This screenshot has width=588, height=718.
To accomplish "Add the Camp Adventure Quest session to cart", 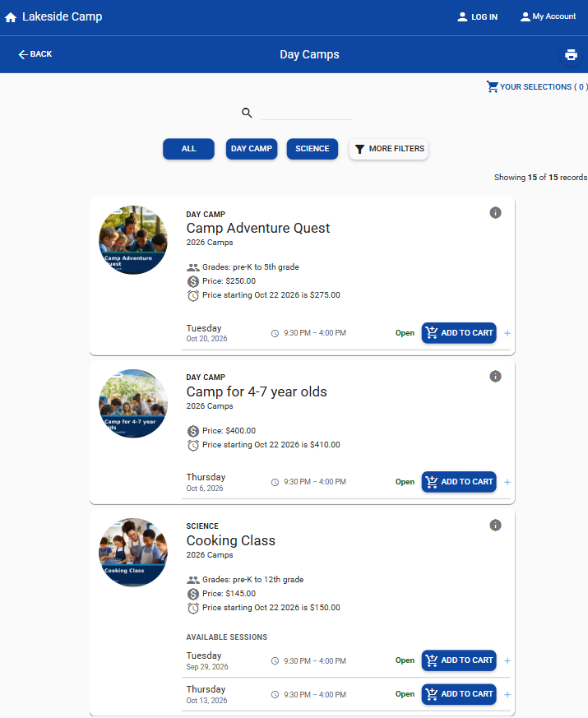I will click(x=459, y=333).
